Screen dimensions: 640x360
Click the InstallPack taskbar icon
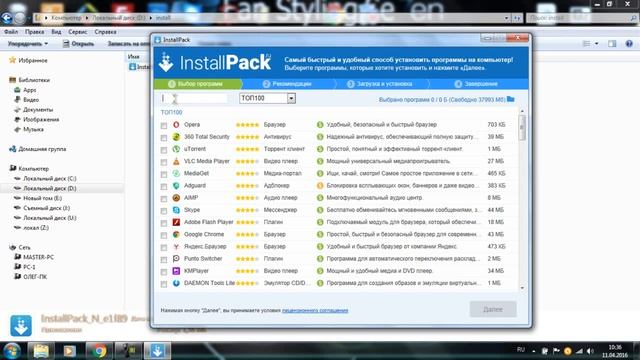[x=158, y=351]
